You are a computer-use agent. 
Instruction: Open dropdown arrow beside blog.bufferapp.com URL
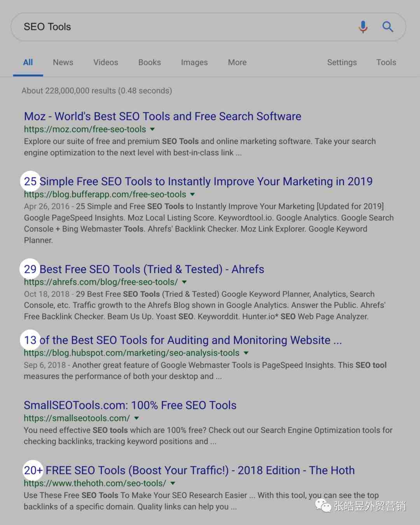click(192, 194)
